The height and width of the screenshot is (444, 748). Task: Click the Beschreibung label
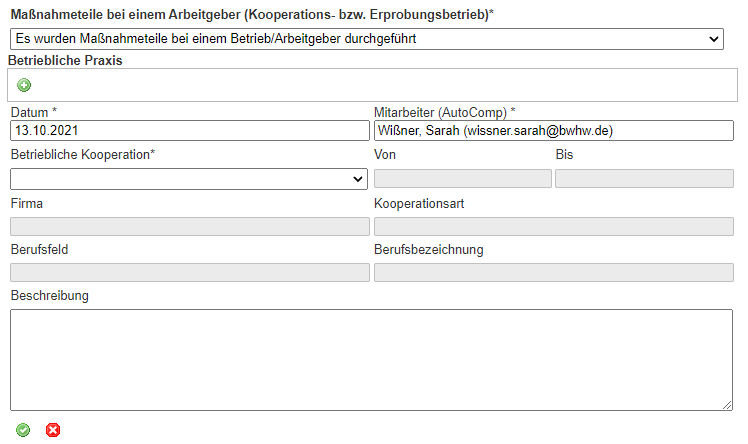pos(50,296)
